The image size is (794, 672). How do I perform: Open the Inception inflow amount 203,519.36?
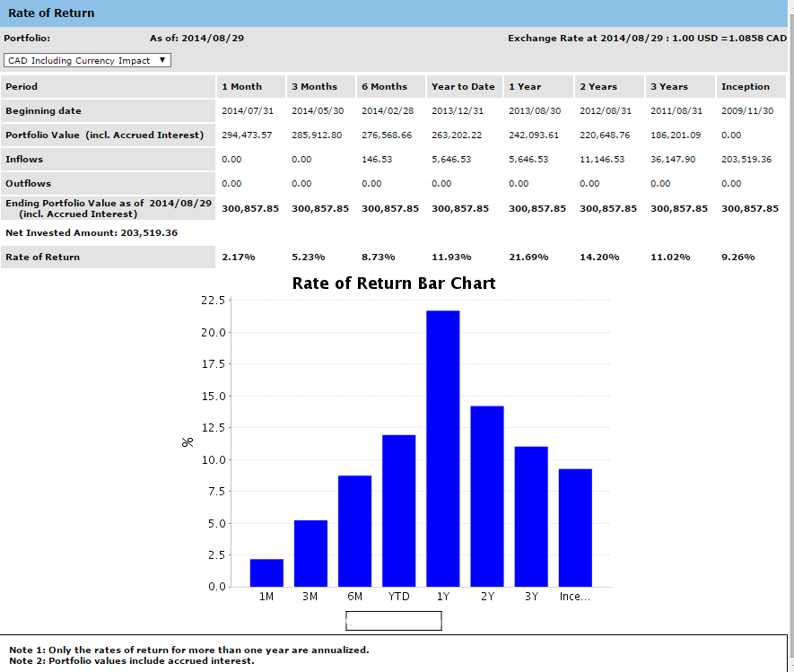746,160
